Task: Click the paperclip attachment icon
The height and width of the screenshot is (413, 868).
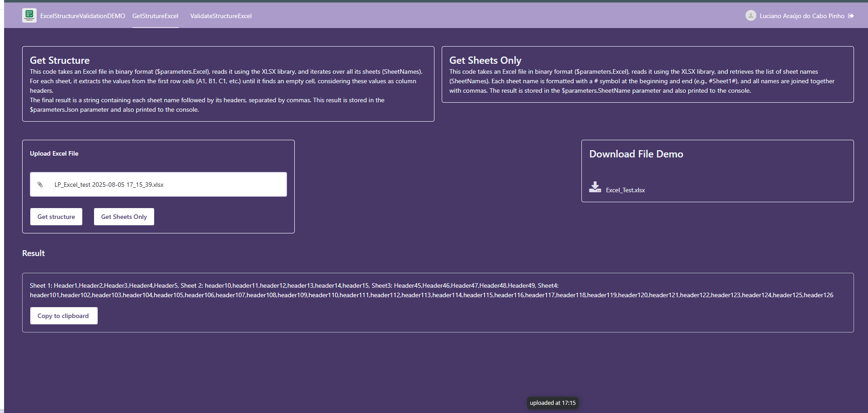Action: point(40,185)
